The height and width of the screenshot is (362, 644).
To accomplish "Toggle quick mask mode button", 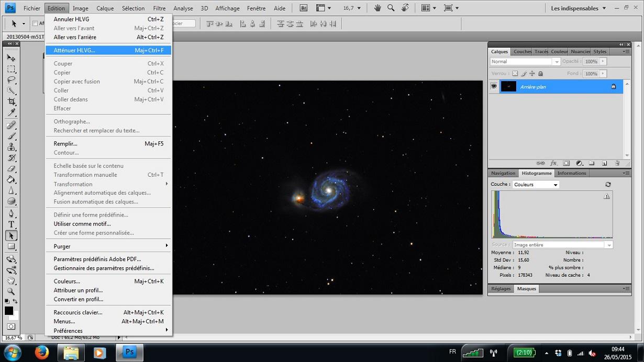I will click(11, 326).
